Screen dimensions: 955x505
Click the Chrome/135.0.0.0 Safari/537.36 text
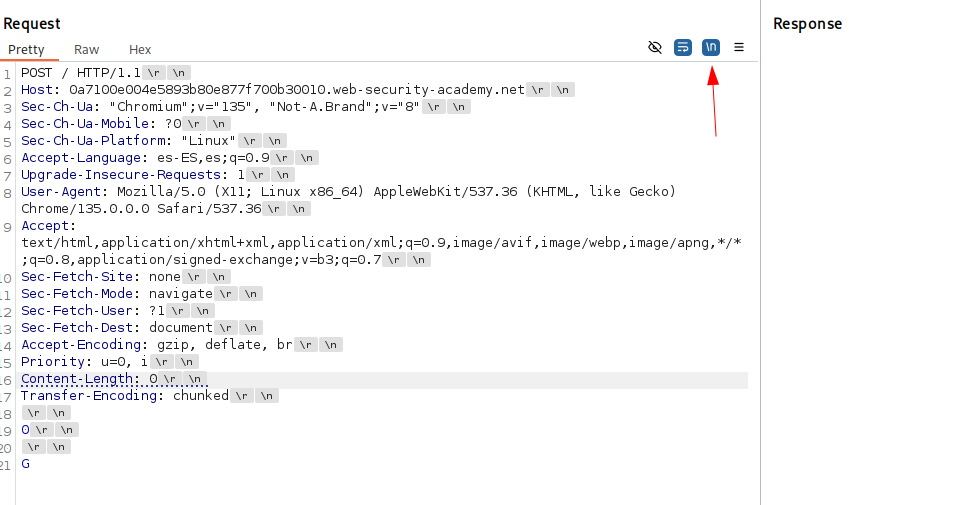coord(141,210)
